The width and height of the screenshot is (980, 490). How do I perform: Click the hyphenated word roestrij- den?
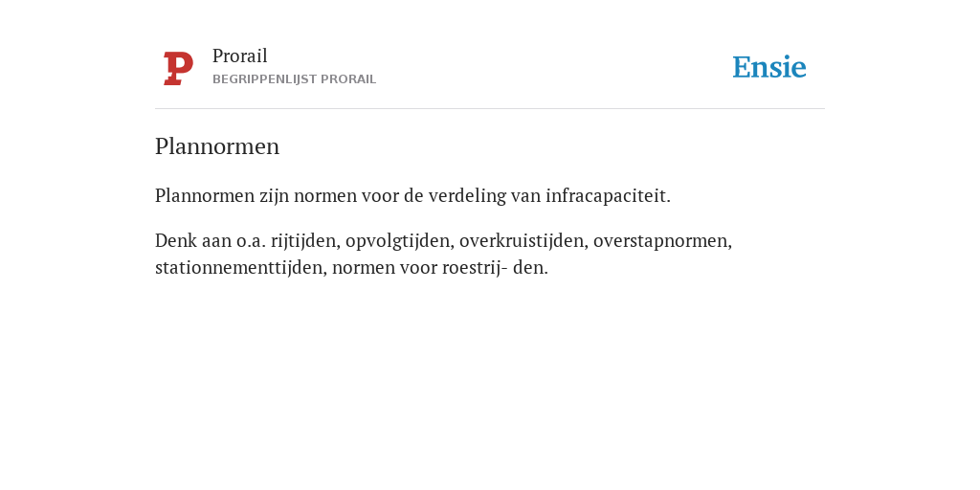click(495, 268)
